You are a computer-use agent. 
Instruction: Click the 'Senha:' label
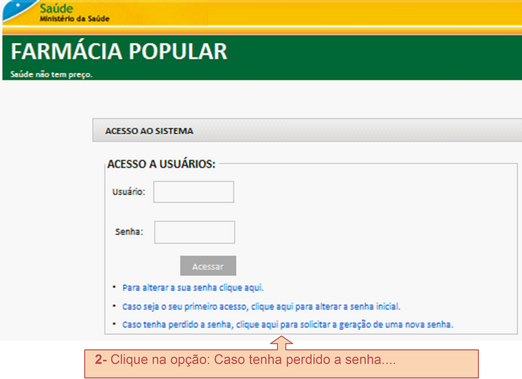click(x=129, y=232)
